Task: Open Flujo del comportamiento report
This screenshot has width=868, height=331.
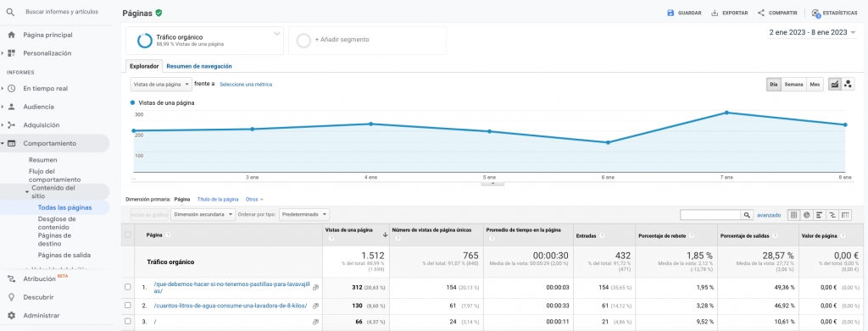Action: [x=55, y=175]
